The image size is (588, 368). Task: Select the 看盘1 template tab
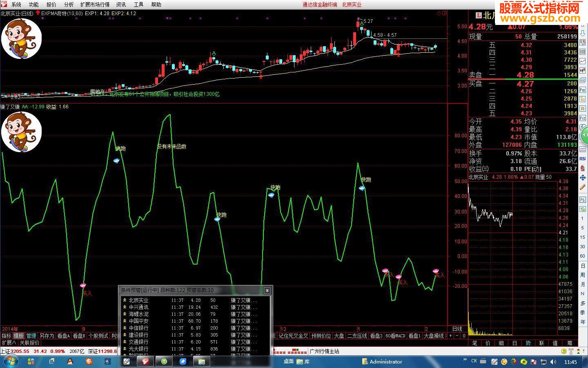(414, 336)
